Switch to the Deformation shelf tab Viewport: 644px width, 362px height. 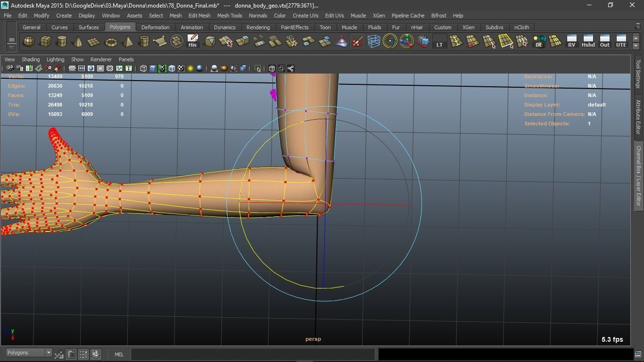pyautogui.click(x=155, y=27)
